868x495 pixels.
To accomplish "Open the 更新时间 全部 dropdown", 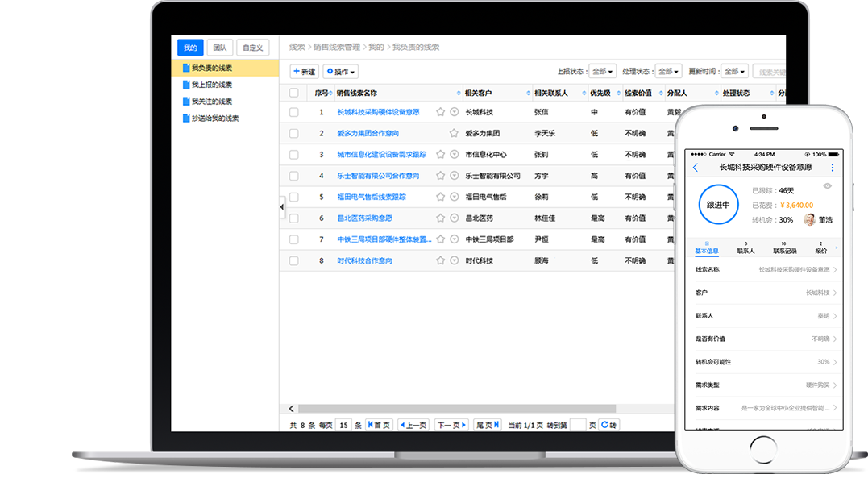I will (x=734, y=72).
